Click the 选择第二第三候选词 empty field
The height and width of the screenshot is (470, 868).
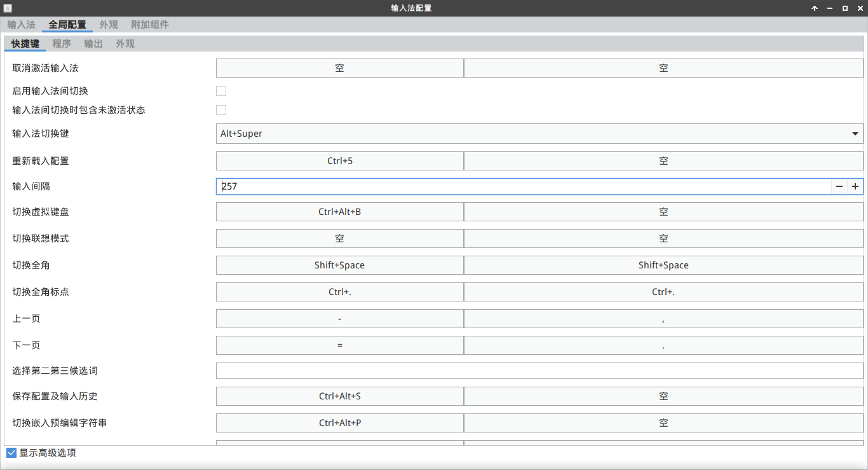tap(539, 371)
